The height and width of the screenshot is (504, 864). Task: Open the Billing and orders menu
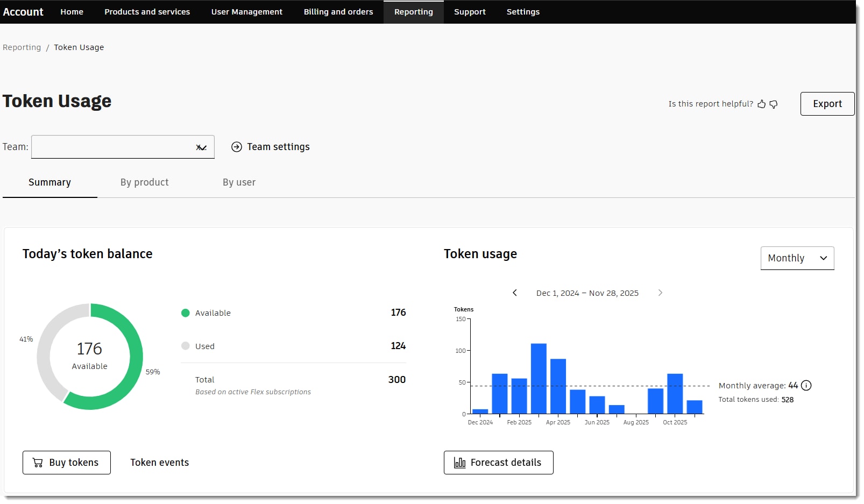tap(338, 11)
